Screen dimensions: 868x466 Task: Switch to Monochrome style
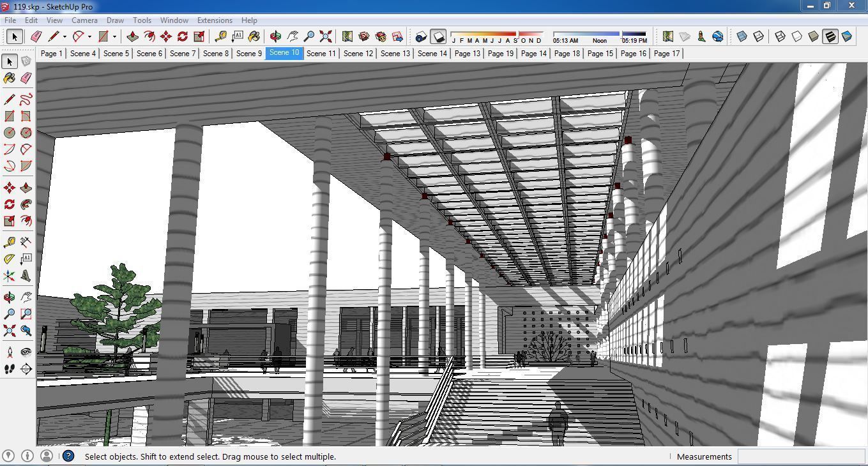point(847,36)
